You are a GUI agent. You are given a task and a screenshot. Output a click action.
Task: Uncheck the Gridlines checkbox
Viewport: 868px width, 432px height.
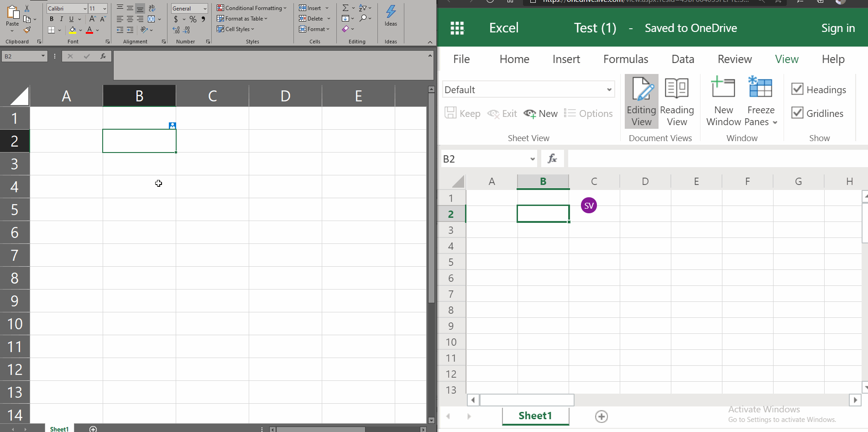(797, 113)
